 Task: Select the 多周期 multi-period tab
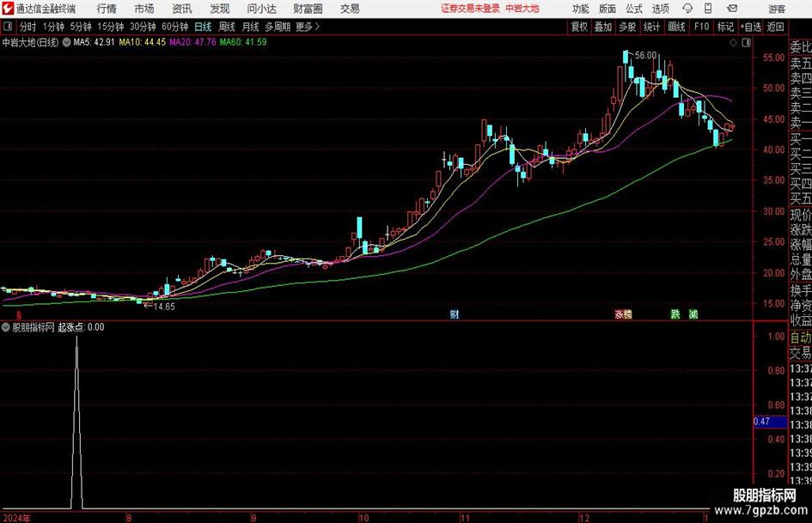[278, 27]
